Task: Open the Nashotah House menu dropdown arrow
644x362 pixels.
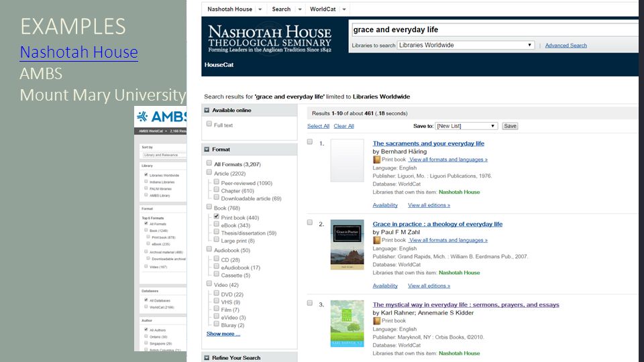Action: tap(260, 9)
